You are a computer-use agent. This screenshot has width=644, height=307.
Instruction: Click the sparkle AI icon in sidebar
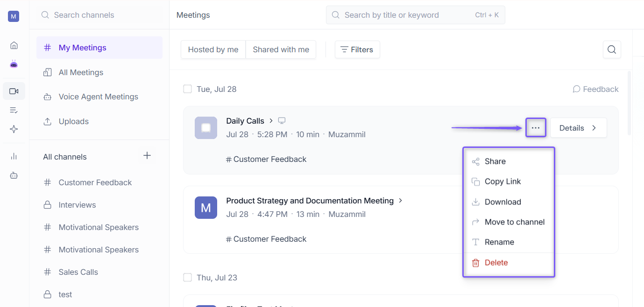point(14,129)
